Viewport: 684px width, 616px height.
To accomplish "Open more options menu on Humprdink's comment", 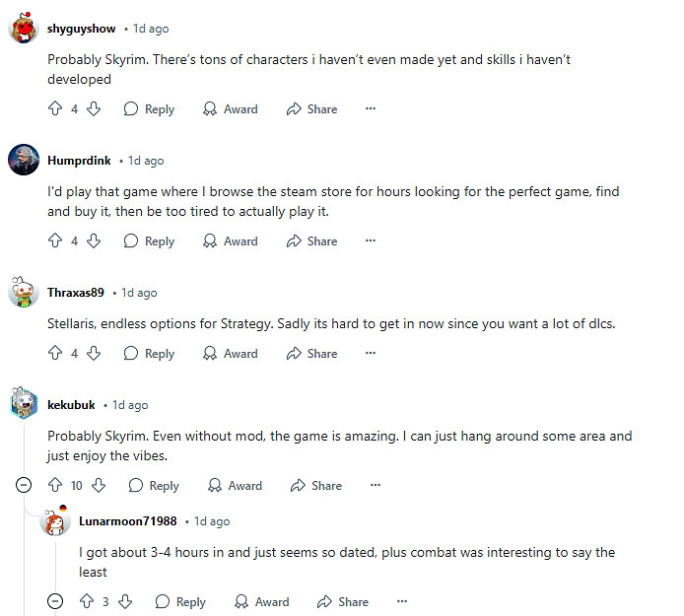I will [371, 240].
